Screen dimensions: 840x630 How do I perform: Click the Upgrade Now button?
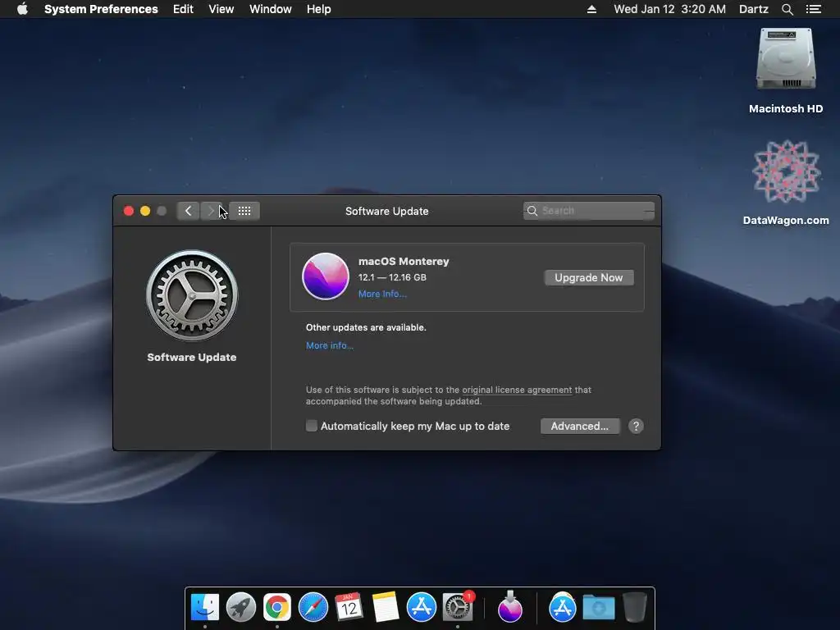pyautogui.click(x=589, y=277)
